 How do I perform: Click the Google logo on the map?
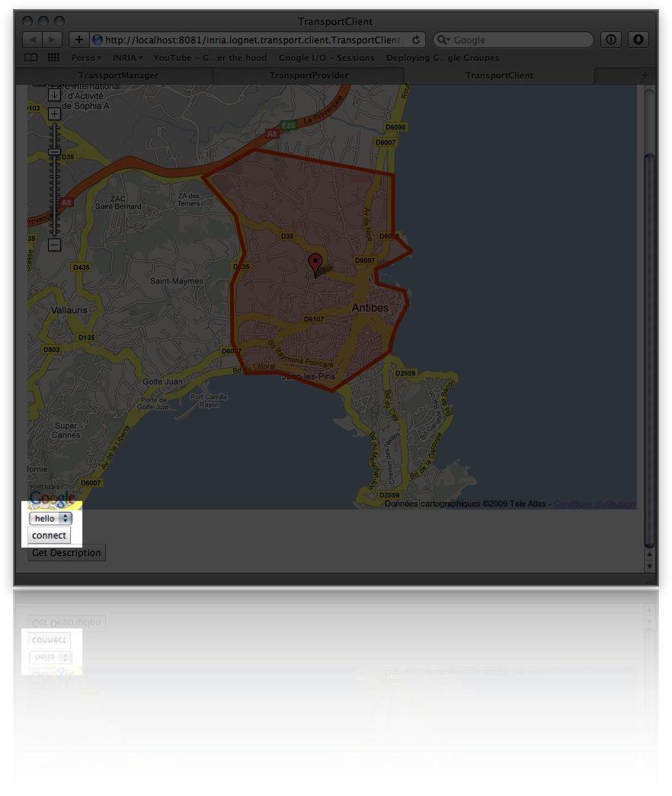(53, 498)
